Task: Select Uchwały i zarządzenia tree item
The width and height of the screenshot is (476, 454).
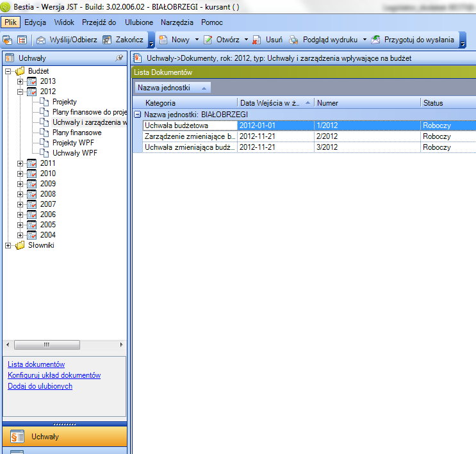Action: [90, 122]
